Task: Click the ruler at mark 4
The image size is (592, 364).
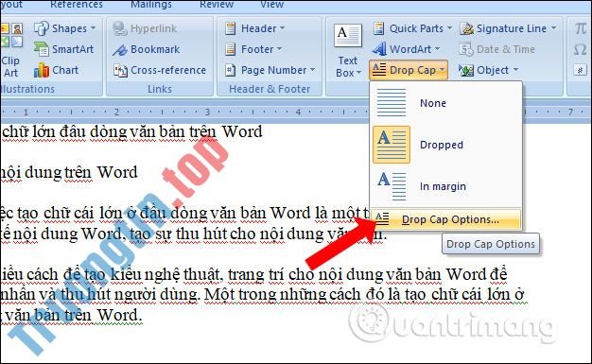Action: coord(298,112)
